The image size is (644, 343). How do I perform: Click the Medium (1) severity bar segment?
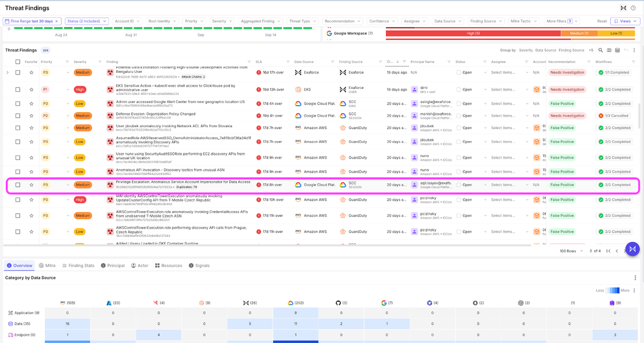tap(579, 33)
